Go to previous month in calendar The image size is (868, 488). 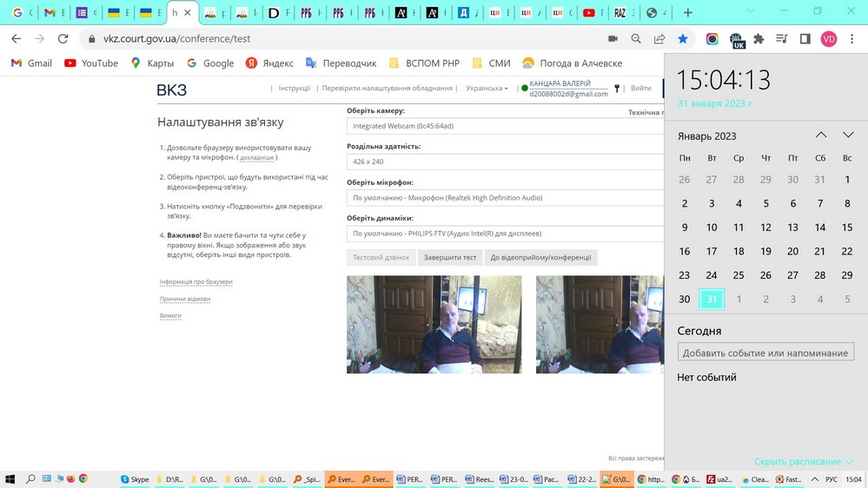[x=821, y=135]
